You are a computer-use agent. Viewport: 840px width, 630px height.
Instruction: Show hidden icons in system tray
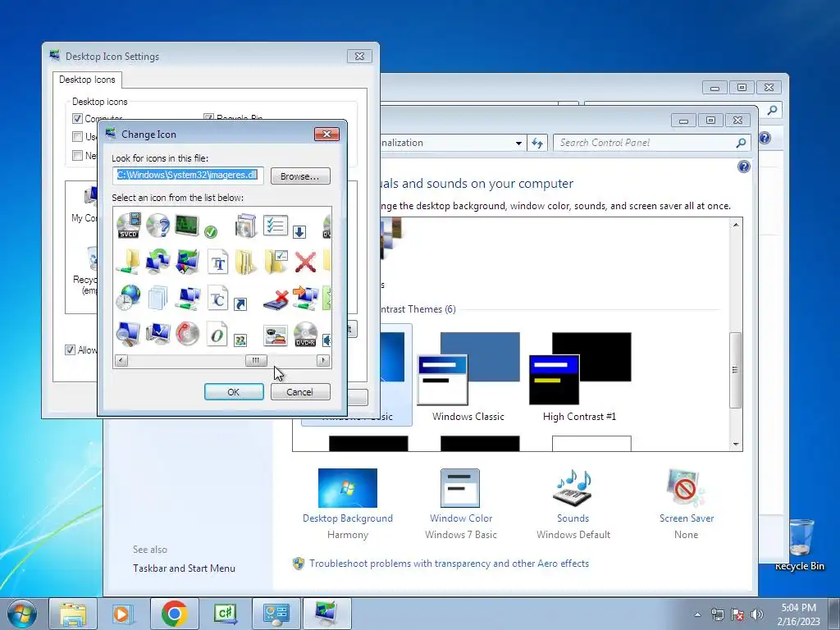697,614
